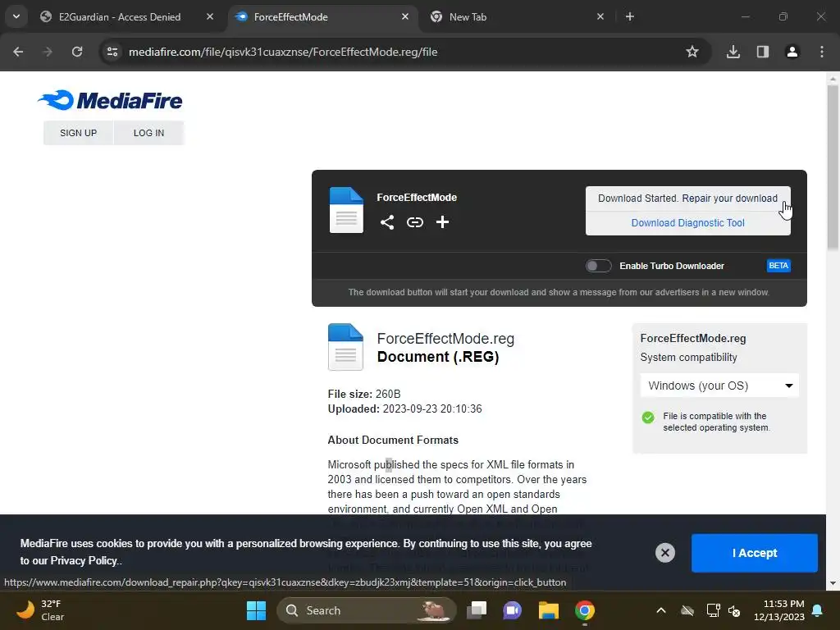The width and height of the screenshot is (840, 630).
Task: Show hidden system tray icons
Action: [661, 610]
